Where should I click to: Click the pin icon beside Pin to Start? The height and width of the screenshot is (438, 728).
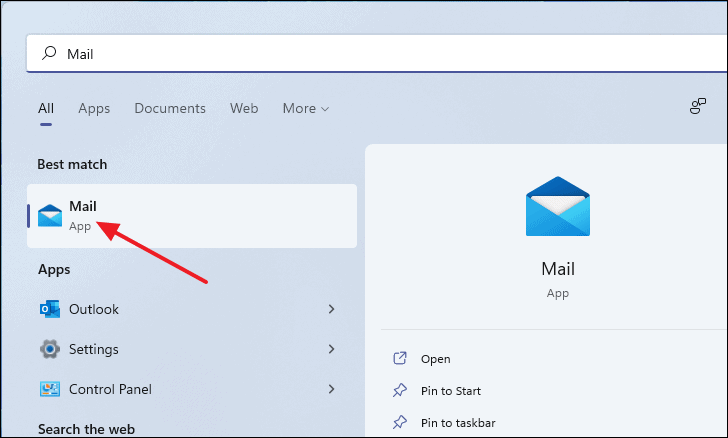pos(400,390)
